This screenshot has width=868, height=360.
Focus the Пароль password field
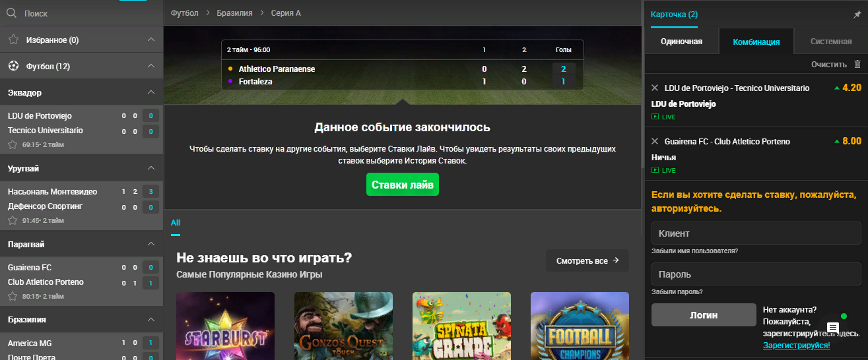click(756, 274)
